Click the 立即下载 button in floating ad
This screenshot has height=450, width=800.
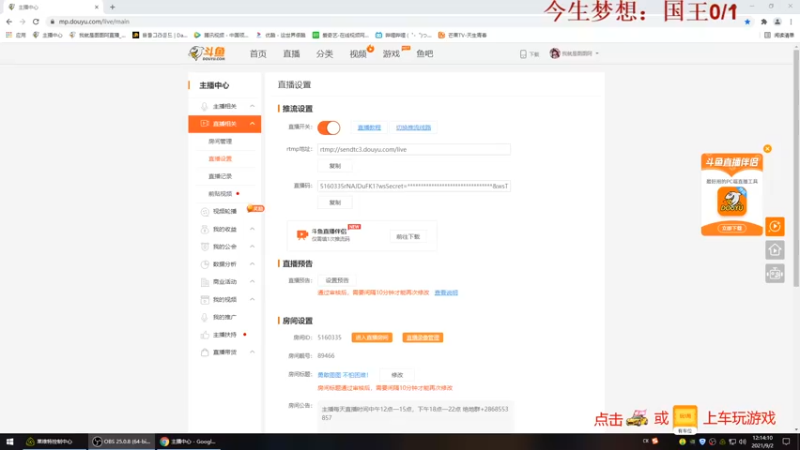(732, 228)
